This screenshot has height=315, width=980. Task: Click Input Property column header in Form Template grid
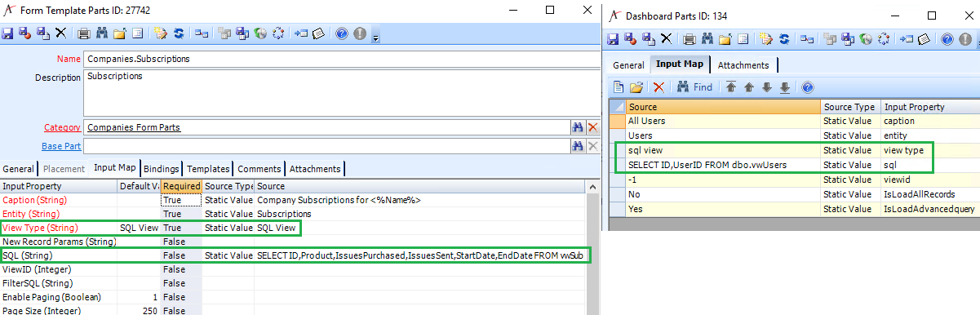pos(59,186)
